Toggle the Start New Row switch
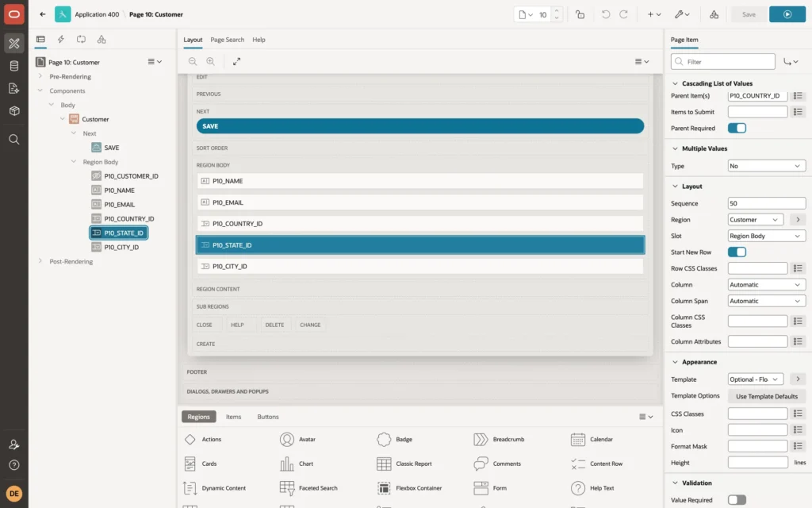812x508 pixels. (x=737, y=252)
